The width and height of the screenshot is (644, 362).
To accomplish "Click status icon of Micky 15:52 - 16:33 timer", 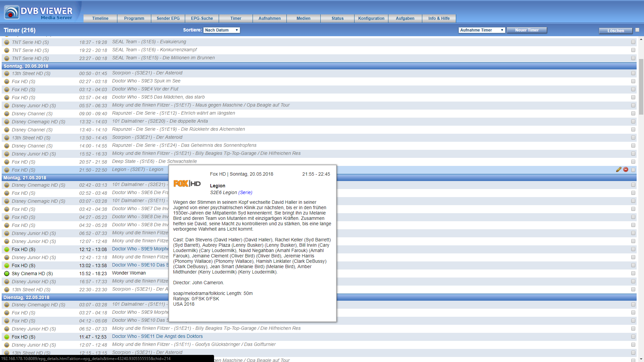I will coord(7,154).
